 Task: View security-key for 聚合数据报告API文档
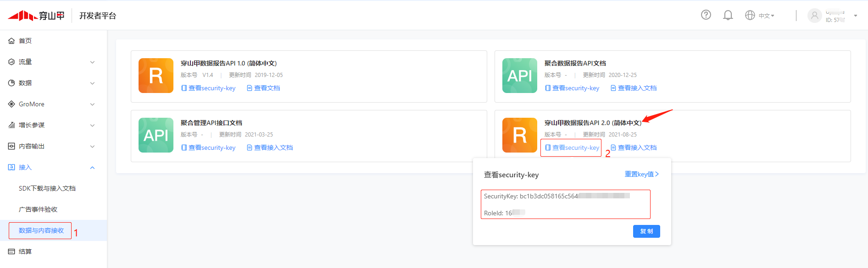(572, 88)
